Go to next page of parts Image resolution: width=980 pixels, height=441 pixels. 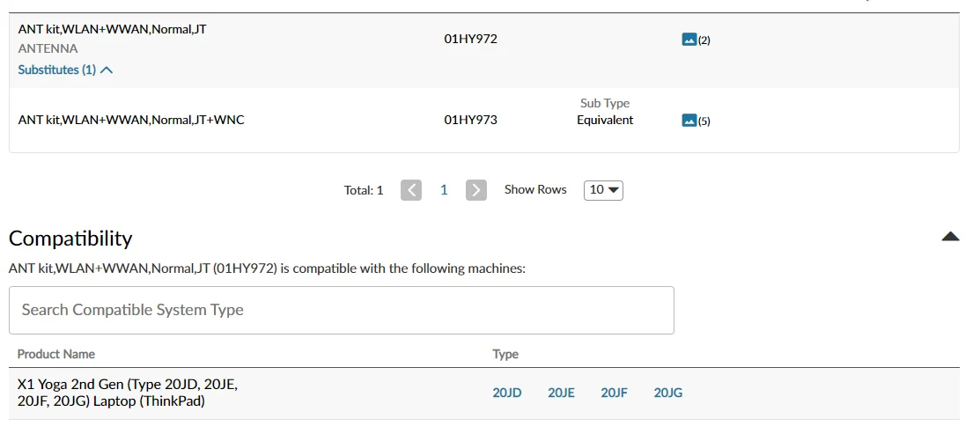point(476,190)
